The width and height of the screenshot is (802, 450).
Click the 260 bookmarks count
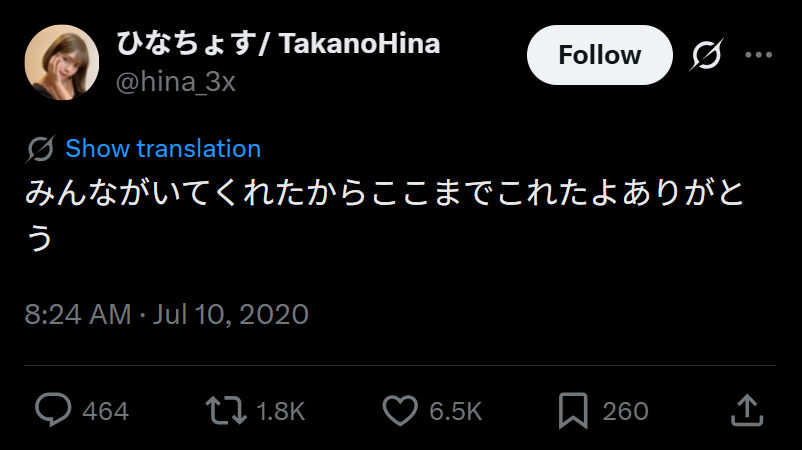pos(625,411)
